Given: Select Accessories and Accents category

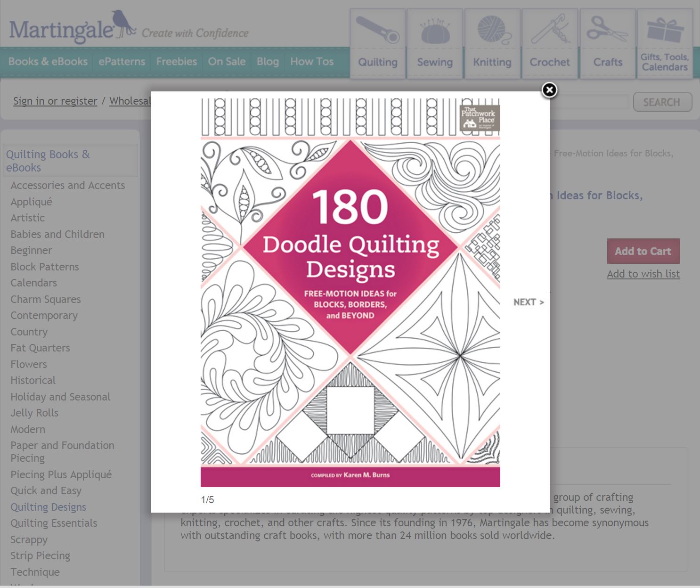Looking at the screenshot, I should point(68,185).
